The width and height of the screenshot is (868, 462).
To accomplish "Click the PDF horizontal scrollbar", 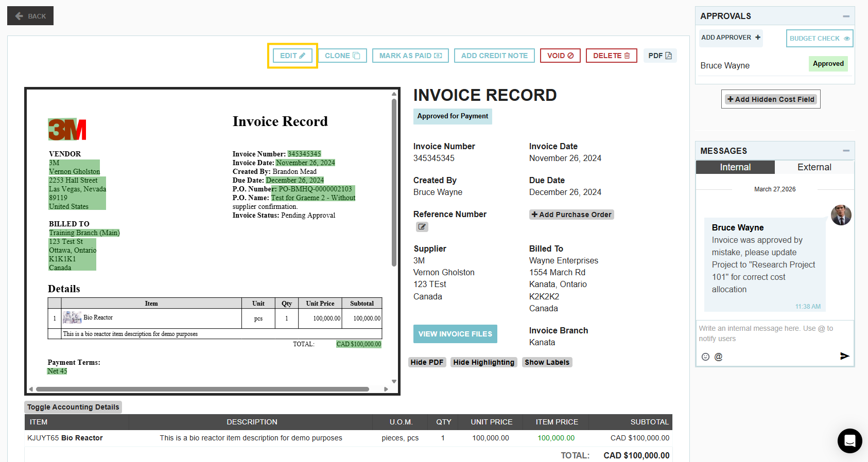I will [202, 389].
